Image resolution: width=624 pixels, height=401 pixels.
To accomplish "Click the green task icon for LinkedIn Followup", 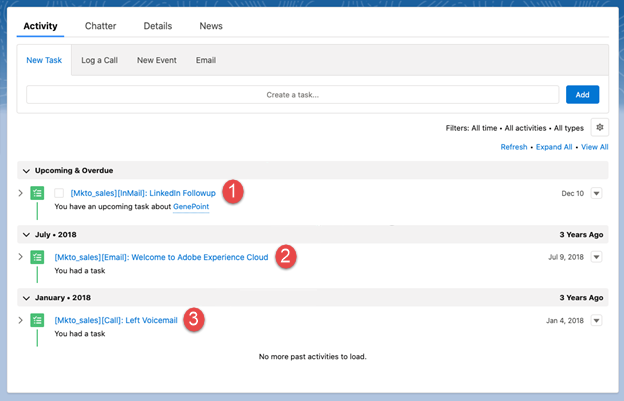I will point(37,193).
